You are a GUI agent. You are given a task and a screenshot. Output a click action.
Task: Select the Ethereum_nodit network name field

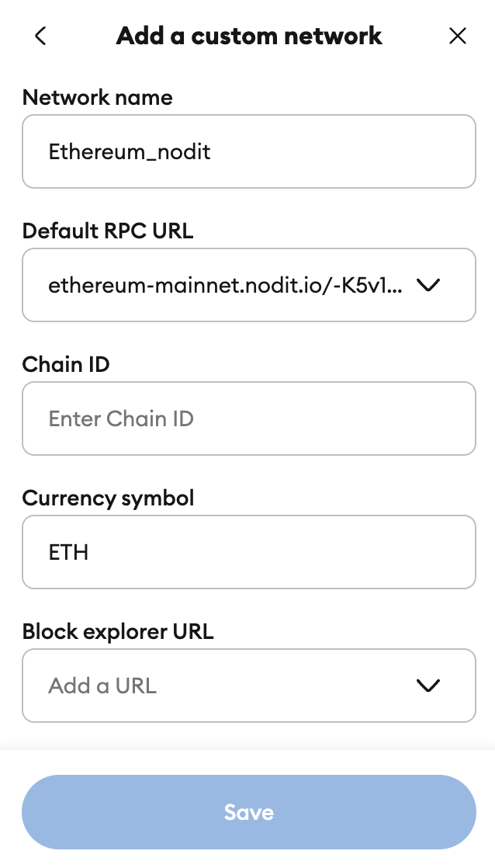[x=248, y=151]
